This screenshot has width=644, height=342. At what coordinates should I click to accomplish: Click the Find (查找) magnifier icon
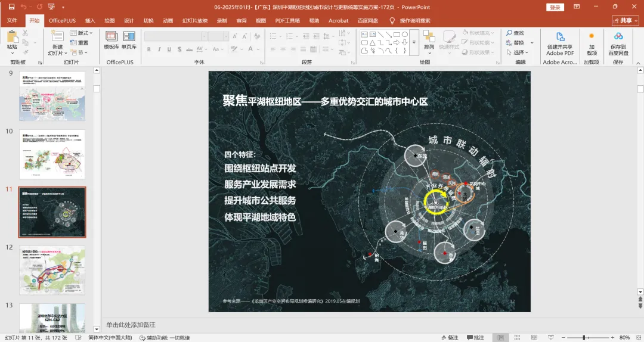point(509,33)
